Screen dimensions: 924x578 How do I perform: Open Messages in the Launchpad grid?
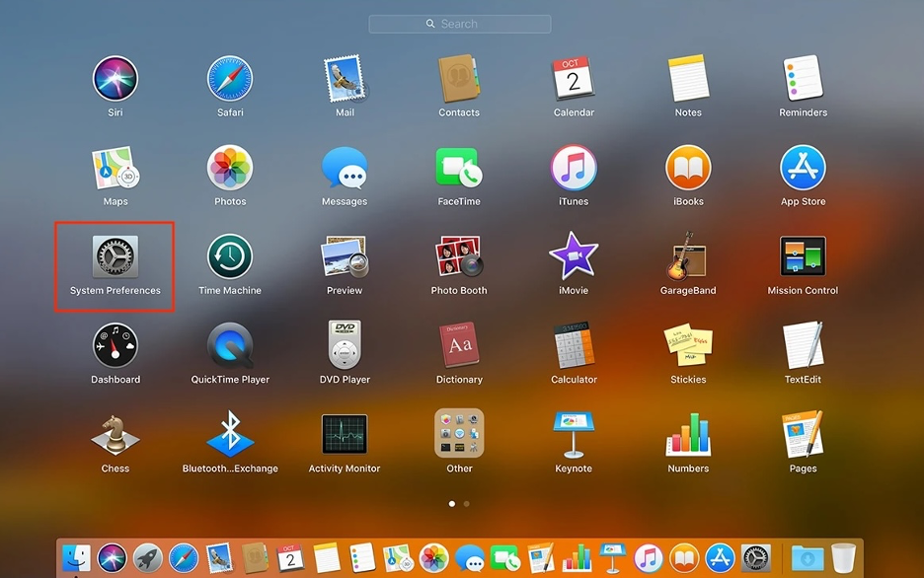pyautogui.click(x=345, y=168)
